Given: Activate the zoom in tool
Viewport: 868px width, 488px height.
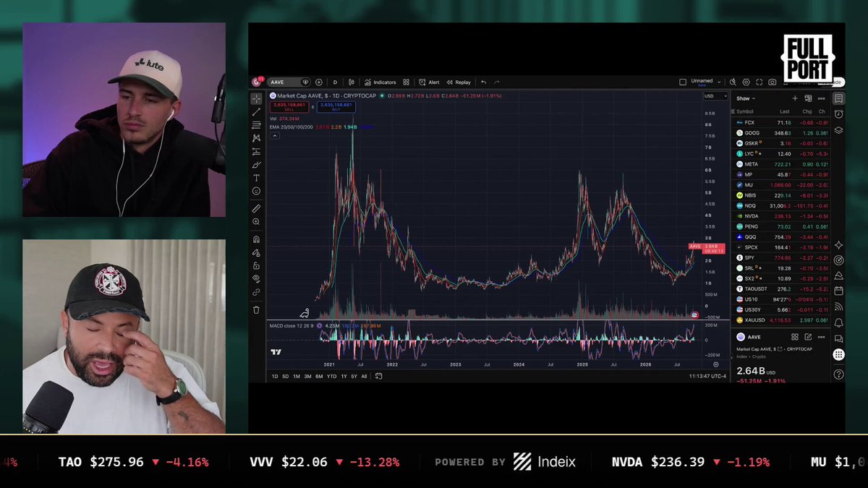Looking at the screenshot, I should click(x=256, y=222).
